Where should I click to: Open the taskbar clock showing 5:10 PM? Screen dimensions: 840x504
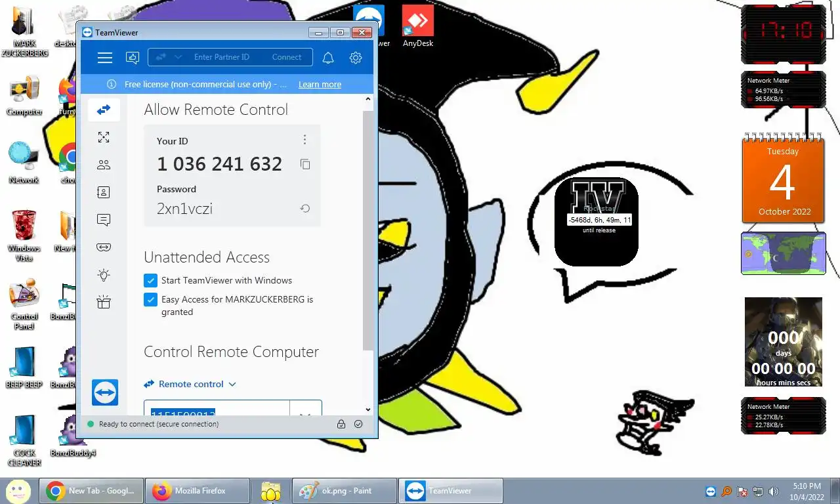click(x=807, y=492)
